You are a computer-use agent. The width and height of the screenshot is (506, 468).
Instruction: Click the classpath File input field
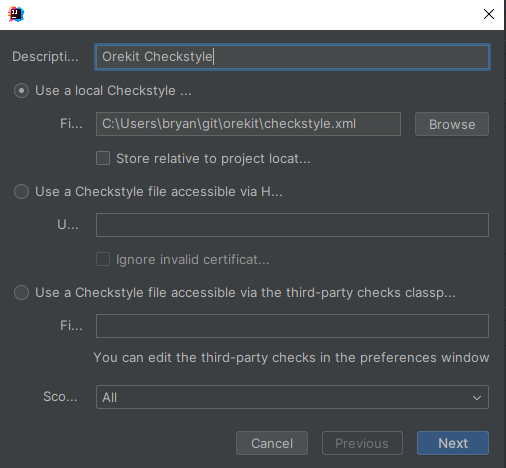point(292,326)
